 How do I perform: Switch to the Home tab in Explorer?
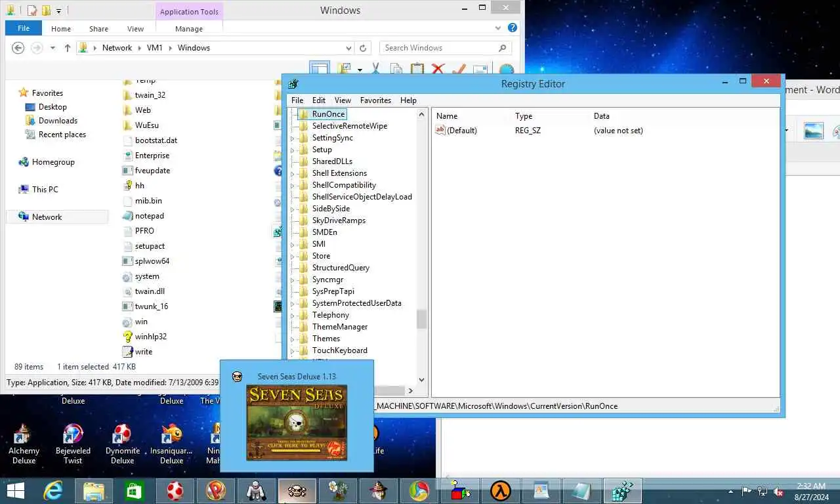(x=61, y=29)
